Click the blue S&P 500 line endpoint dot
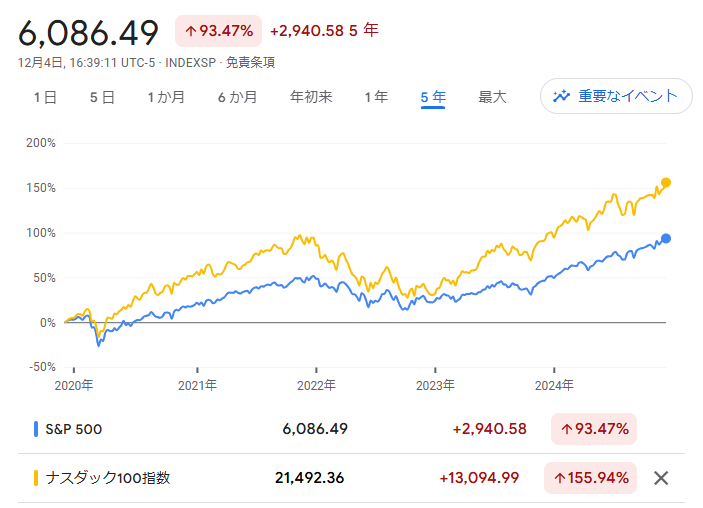 pos(666,238)
